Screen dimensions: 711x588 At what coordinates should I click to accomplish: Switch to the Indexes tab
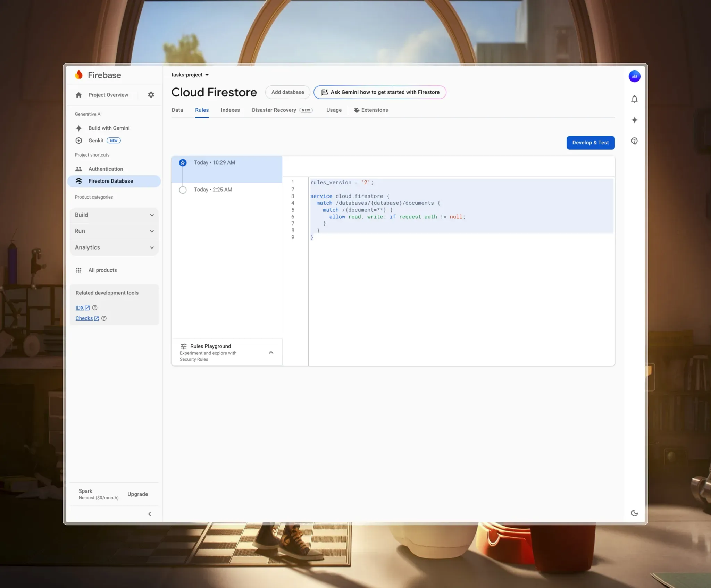tap(230, 110)
